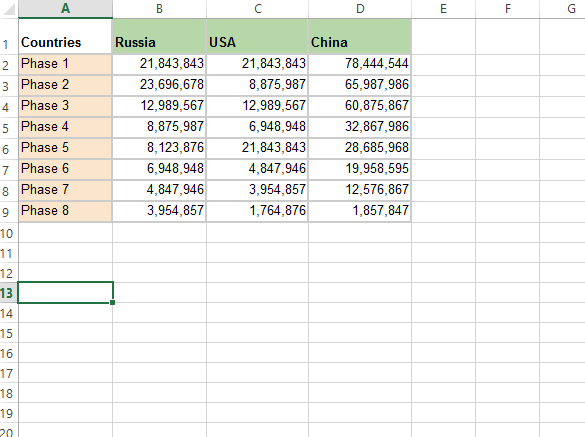Click USA Phase 4 value 6,948,948

point(257,127)
